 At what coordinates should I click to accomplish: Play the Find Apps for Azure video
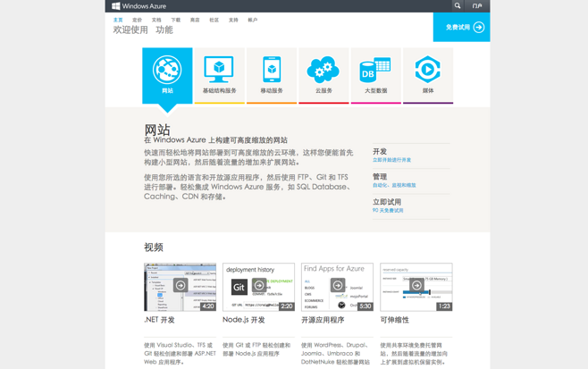point(337,286)
